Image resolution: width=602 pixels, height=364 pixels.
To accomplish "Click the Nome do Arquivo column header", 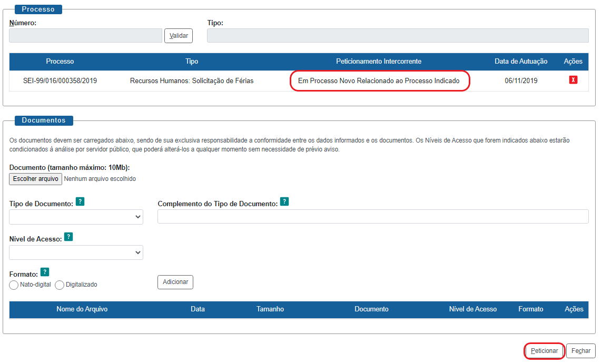I will click(x=82, y=309).
